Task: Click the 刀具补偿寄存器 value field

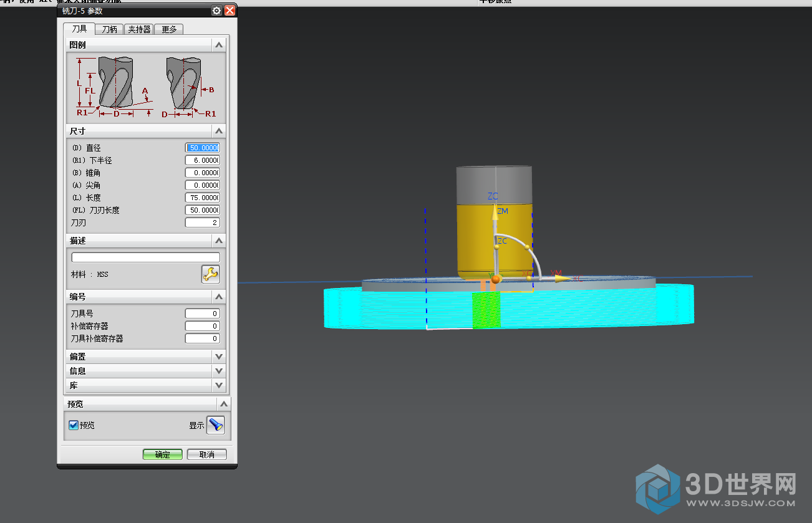Action: [x=203, y=338]
